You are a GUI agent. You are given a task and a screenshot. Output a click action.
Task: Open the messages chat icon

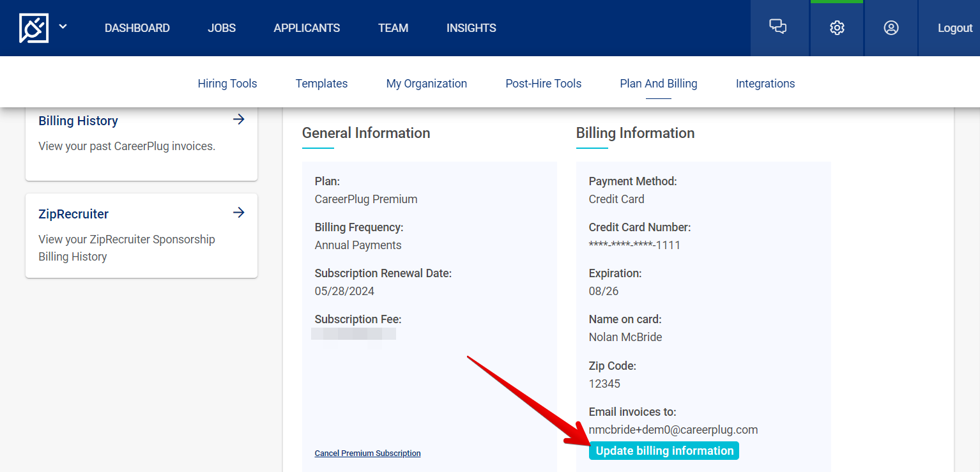777,27
